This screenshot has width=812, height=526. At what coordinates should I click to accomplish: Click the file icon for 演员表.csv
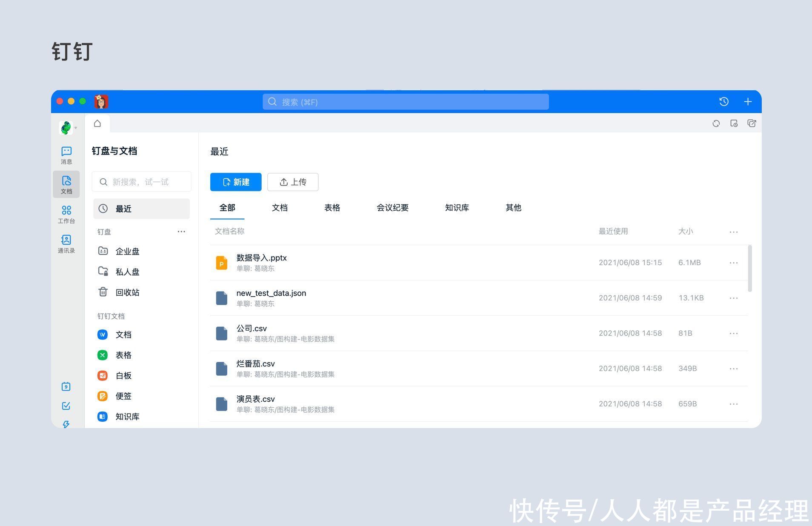[x=221, y=404]
